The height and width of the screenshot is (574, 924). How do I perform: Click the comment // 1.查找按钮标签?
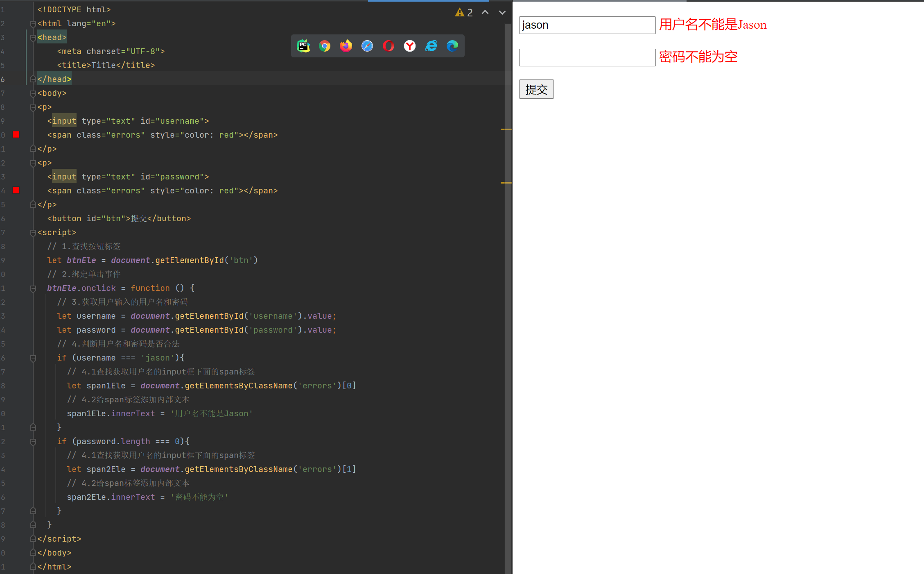84,246
